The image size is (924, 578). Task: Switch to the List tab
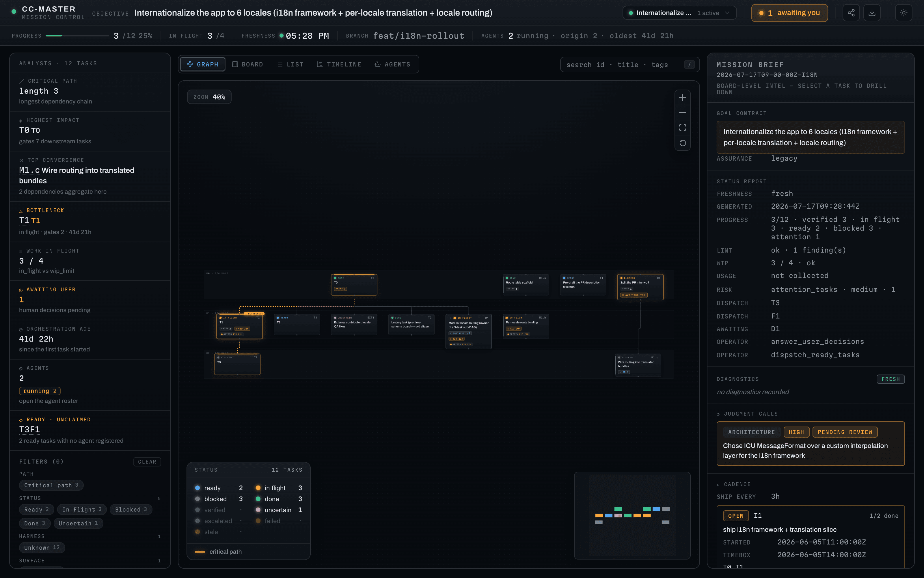tap(290, 64)
